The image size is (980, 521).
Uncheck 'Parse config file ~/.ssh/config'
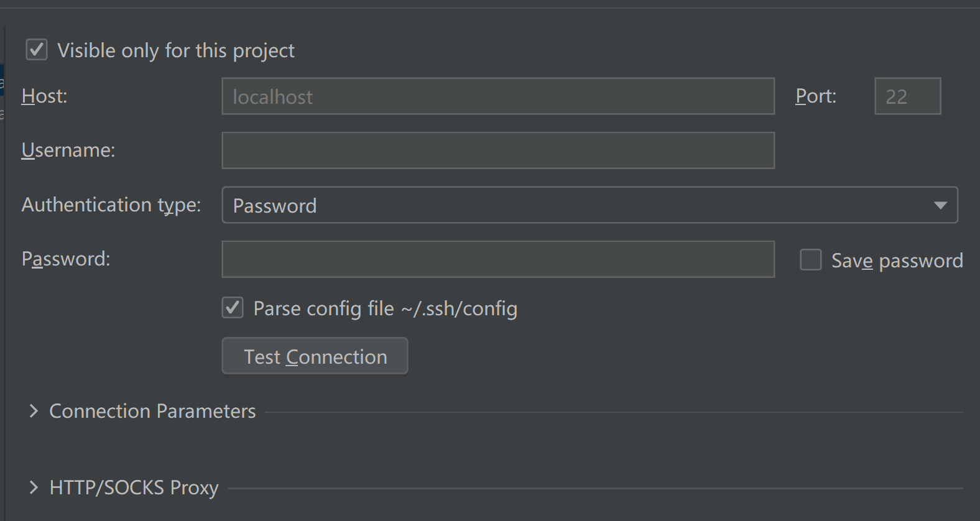point(232,308)
